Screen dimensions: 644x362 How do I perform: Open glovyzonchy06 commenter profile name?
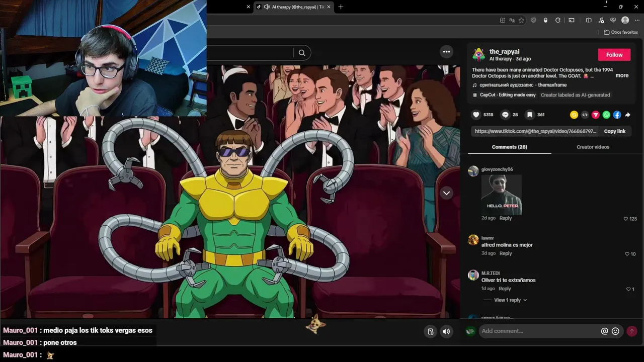497,169
